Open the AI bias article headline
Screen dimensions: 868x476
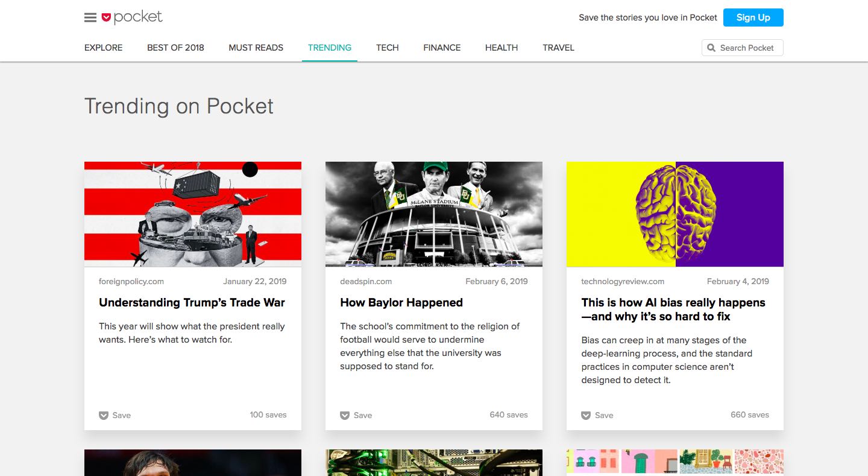pyautogui.click(x=673, y=309)
